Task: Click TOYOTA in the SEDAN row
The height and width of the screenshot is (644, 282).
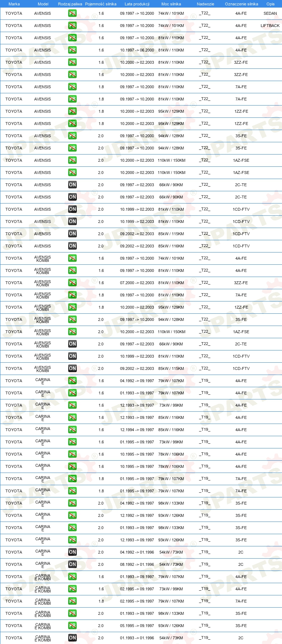Action: click(x=14, y=13)
